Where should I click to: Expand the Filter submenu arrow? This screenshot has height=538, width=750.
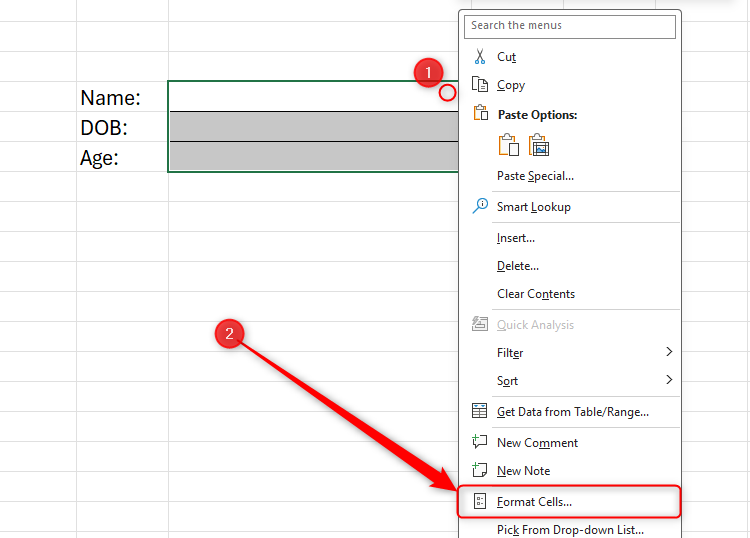click(669, 352)
